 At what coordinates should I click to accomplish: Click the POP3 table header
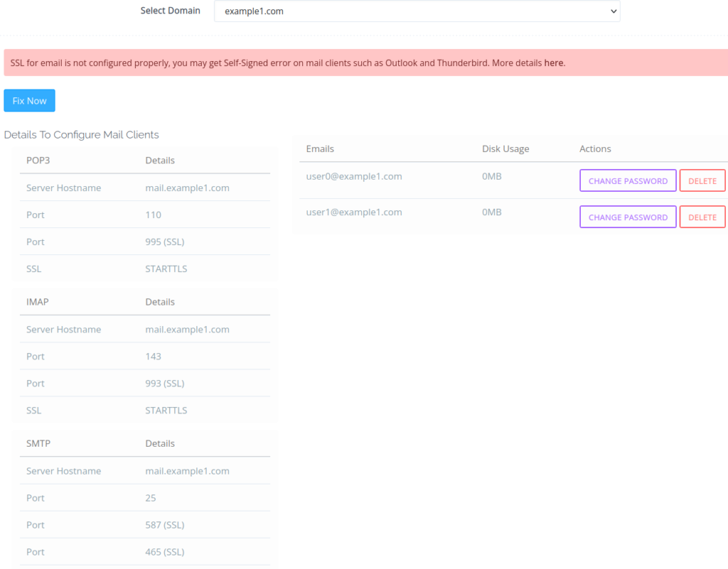pyautogui.click(x=38, y=161)
